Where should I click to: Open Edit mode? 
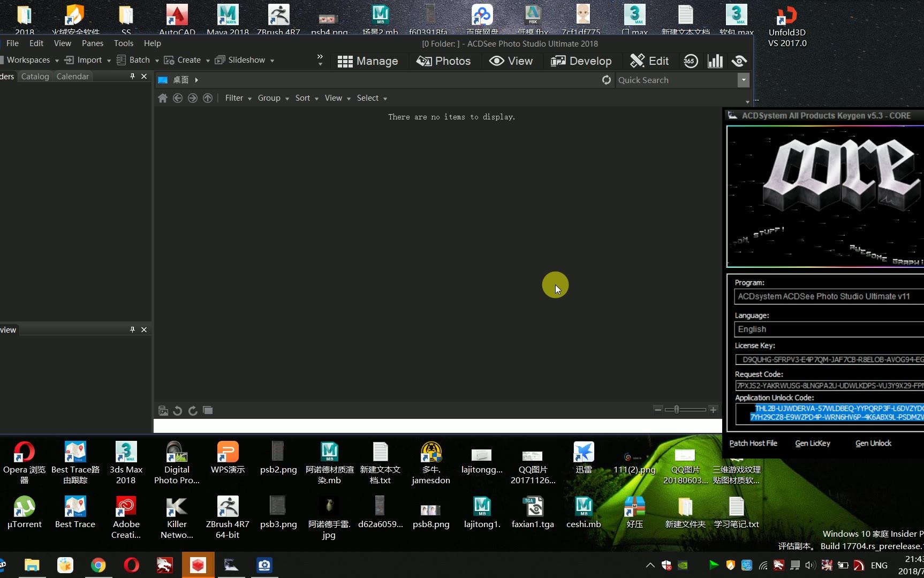649,61
